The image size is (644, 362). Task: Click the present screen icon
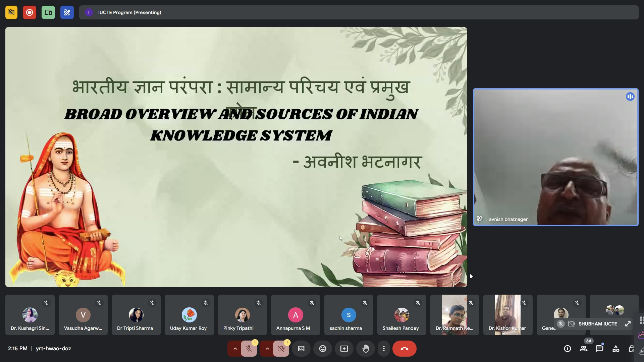pos(344,349)
